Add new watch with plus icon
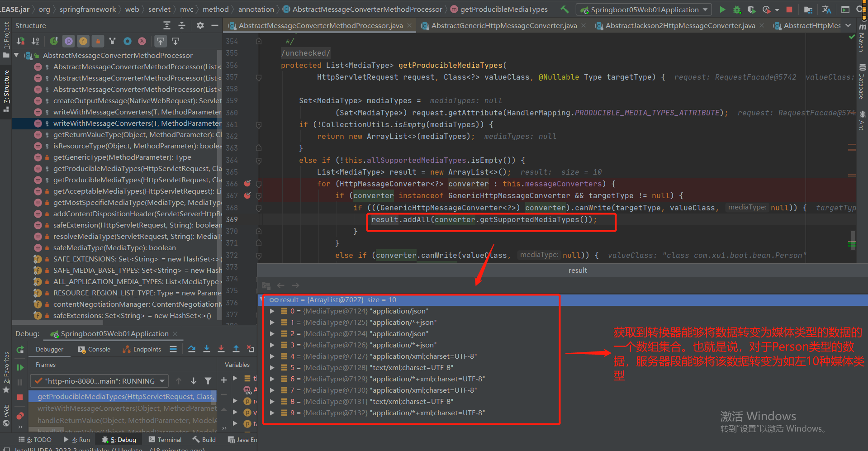This screenshot has width=868, height=451. [223, 380]
